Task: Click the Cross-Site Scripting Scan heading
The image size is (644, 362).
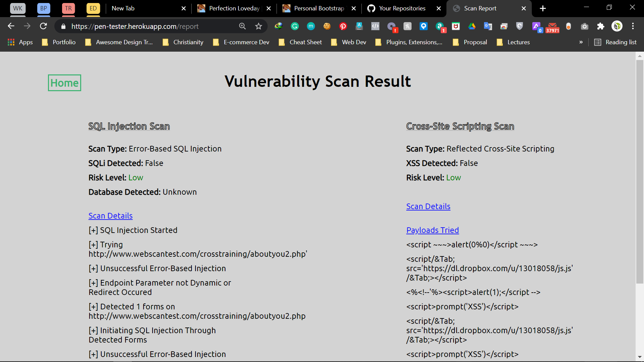Action: 460,126
